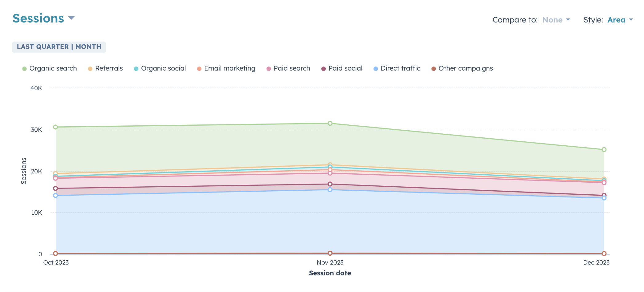Click the Paid search legend label
This screenshot has width=644, height=292.
click(292, 68)
